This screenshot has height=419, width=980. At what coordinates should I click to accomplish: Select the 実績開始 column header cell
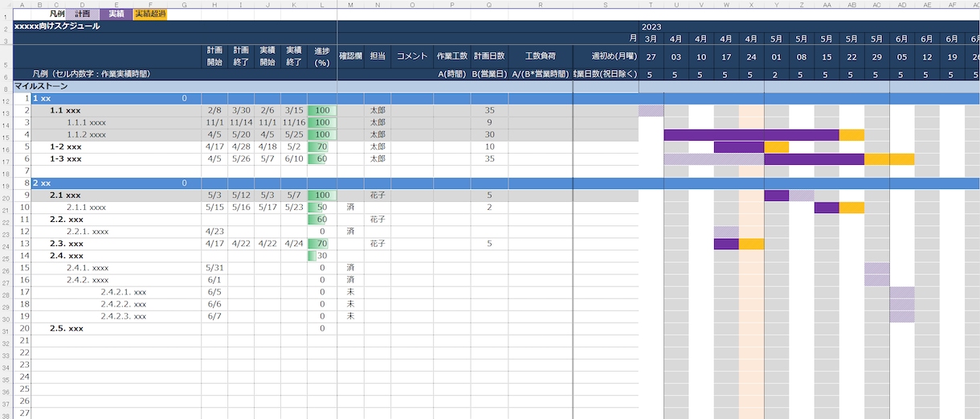(x=267, y=56)
